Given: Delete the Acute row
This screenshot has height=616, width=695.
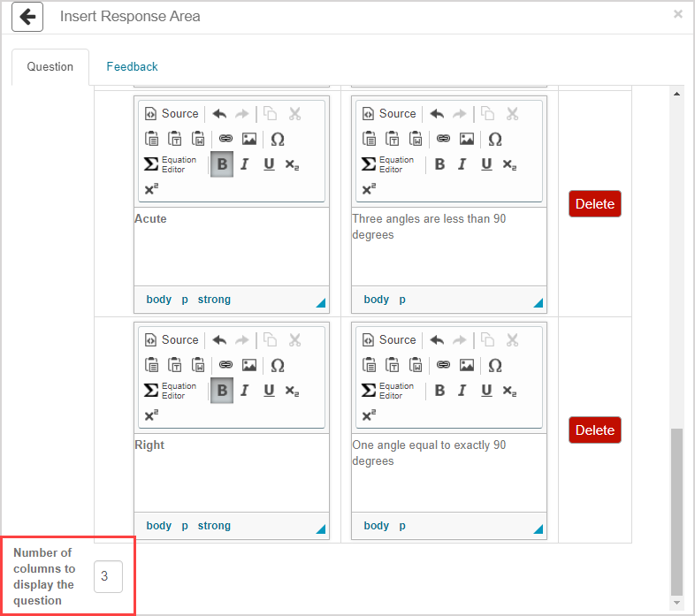Looking at the screenshot, I should (594, 204).
